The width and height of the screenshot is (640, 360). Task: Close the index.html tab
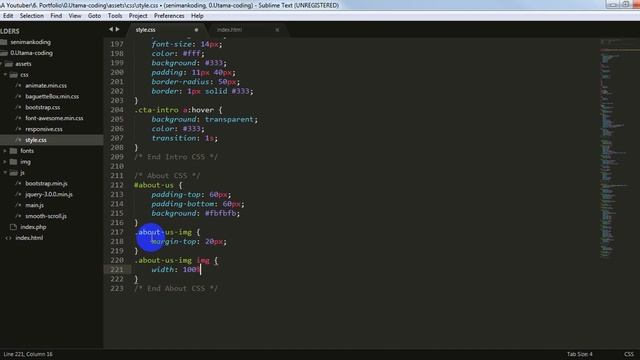tap(277, 30)
